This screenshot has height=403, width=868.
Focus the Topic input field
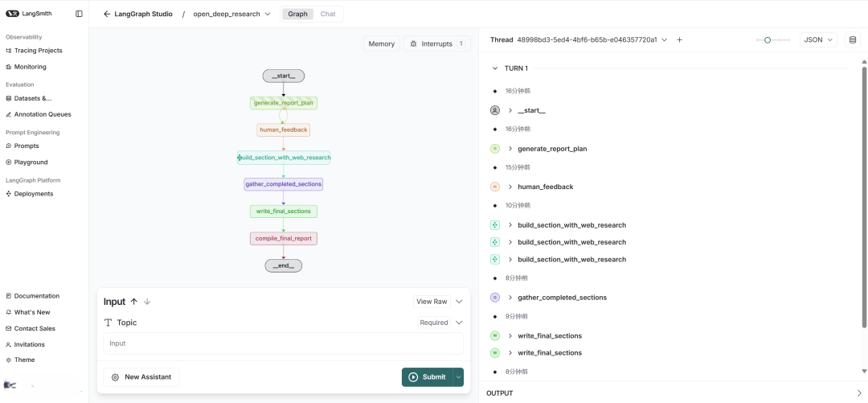[x=284, y=343]
